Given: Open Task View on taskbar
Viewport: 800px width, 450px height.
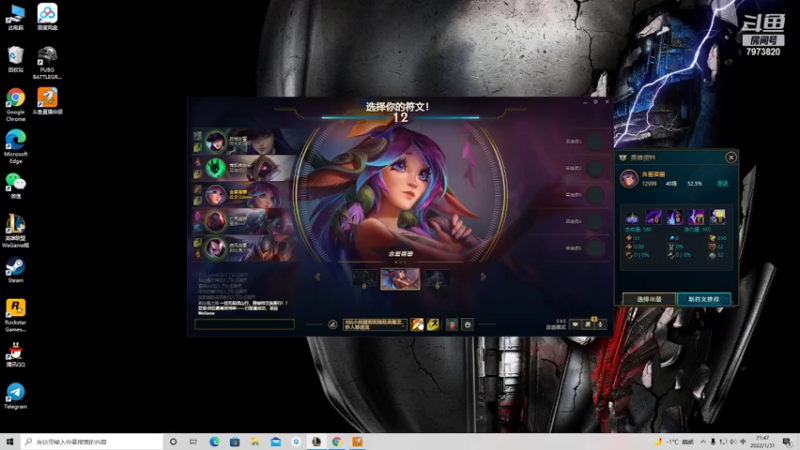Looking at the screenshot, I should [193, 442].
